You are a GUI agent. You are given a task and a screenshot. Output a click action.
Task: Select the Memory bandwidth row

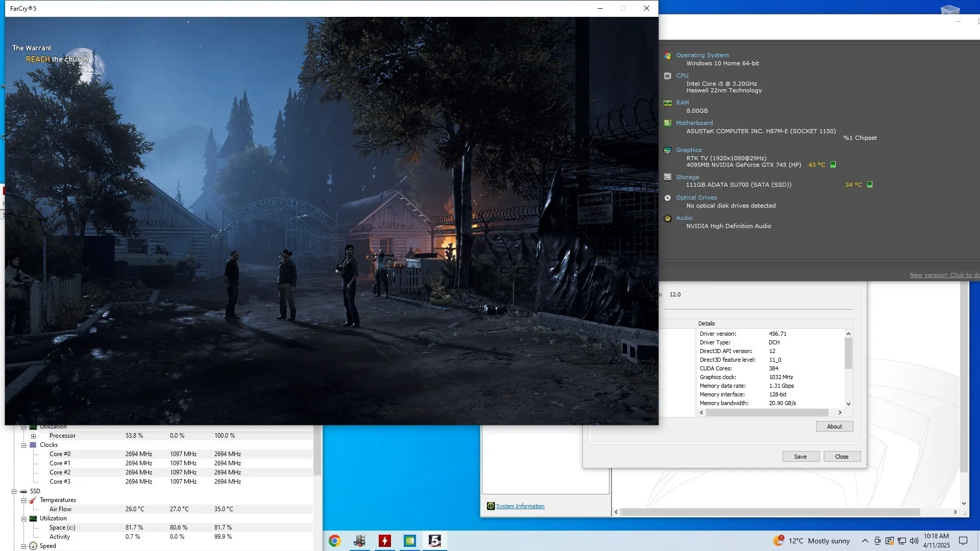(771, 403)
